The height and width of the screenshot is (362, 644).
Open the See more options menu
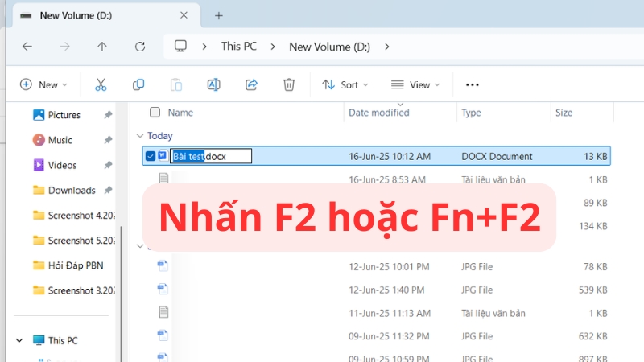click(472, 85)
